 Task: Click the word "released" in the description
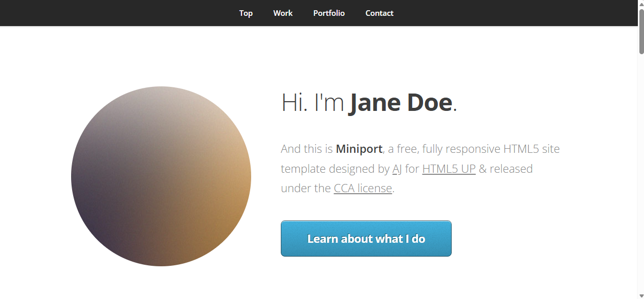(511, 169)
